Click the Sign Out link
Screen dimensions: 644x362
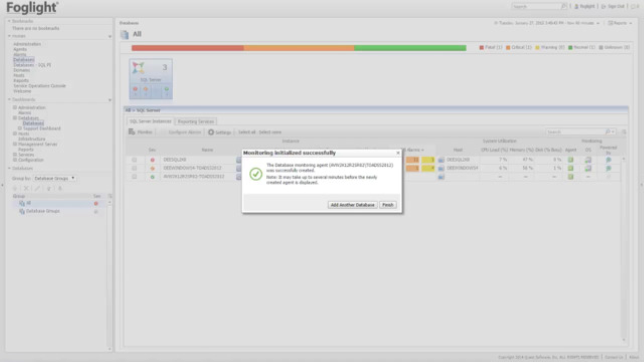click(x=613, y=7)
